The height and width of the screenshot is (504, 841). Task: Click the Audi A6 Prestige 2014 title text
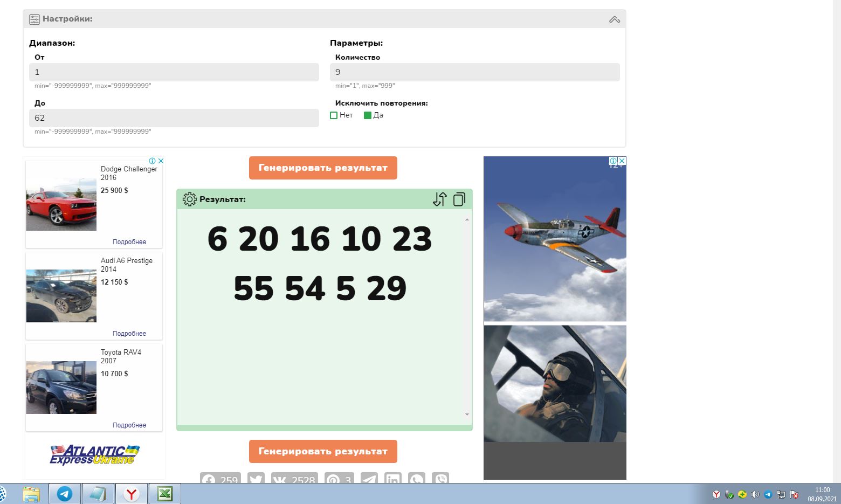click(x=127, y=265)
